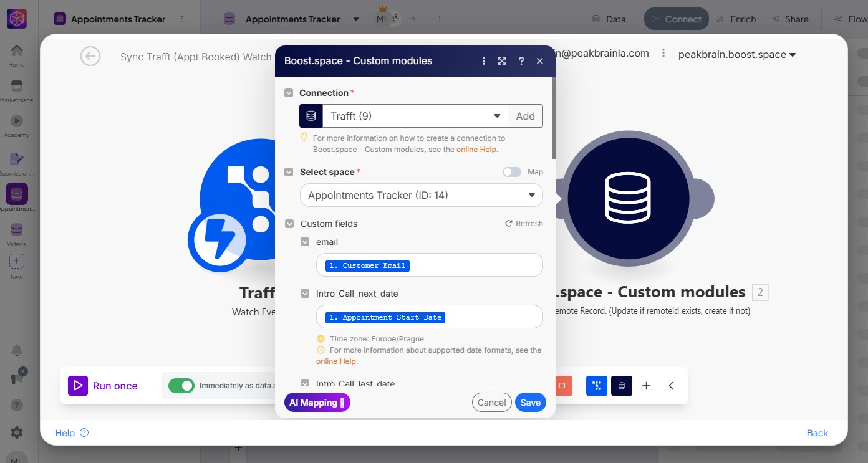
Task: Open the Trafft (9) connection dropdown
Action: pos(415,116)
